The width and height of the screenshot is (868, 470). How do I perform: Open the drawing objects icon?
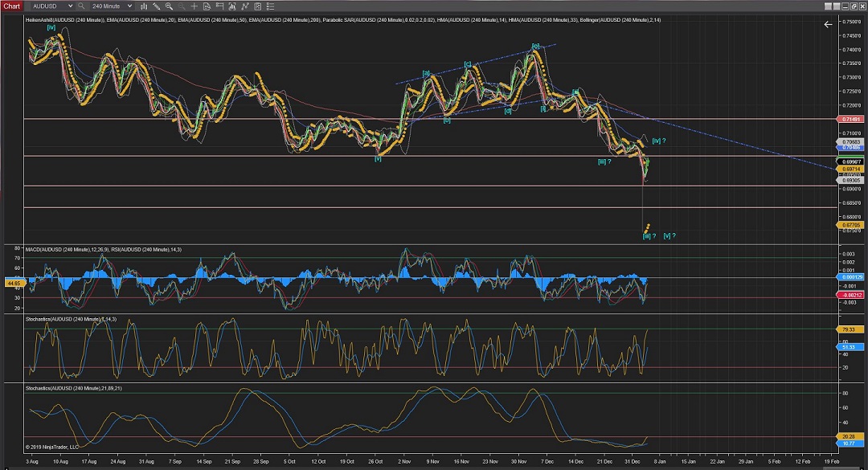[258, 6]
